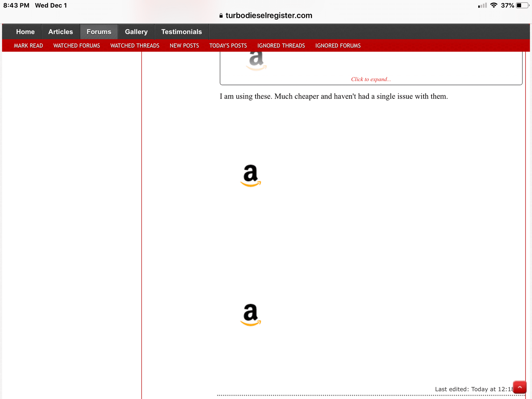
Task: Open the faded Amazon logo in quote box
Action: pos(256,61)
